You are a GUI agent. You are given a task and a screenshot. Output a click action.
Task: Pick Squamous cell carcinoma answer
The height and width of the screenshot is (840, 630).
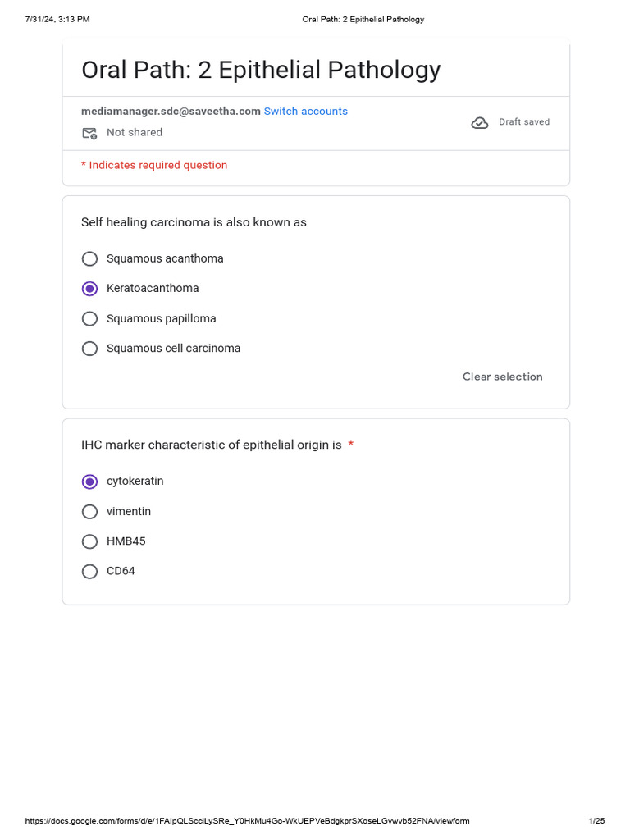coord(89,349)
